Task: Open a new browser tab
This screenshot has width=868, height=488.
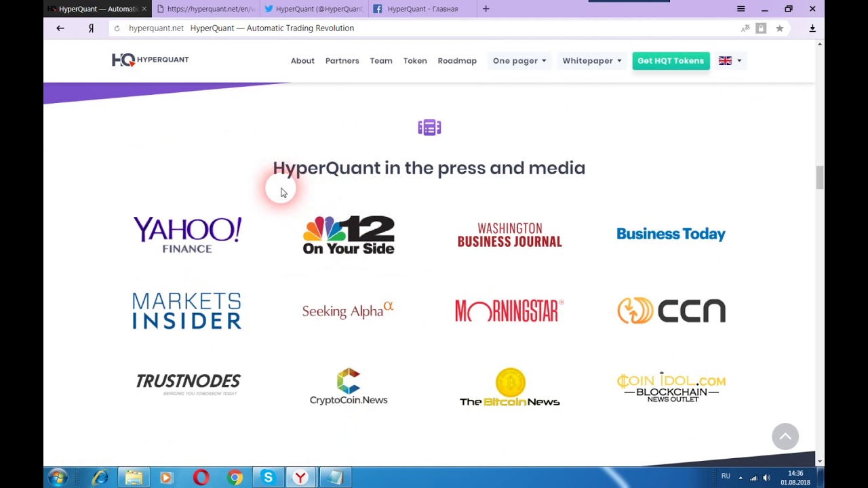Action: (x=486, y=9)
